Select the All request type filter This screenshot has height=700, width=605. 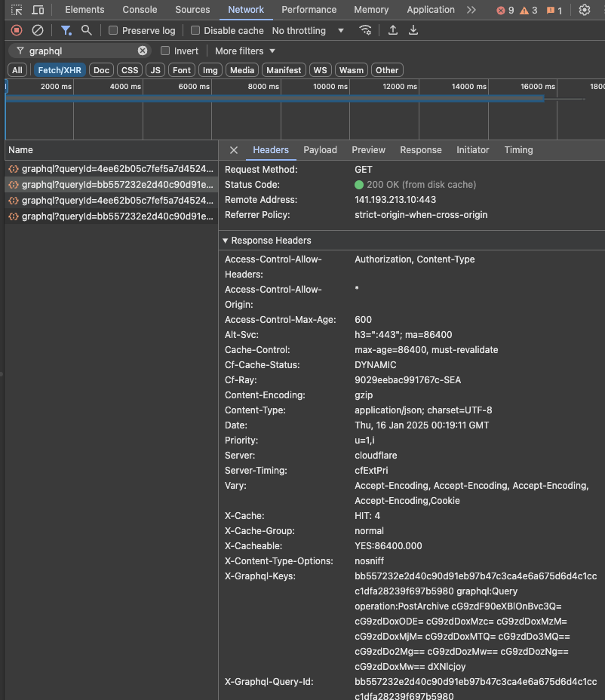[17, 70]
